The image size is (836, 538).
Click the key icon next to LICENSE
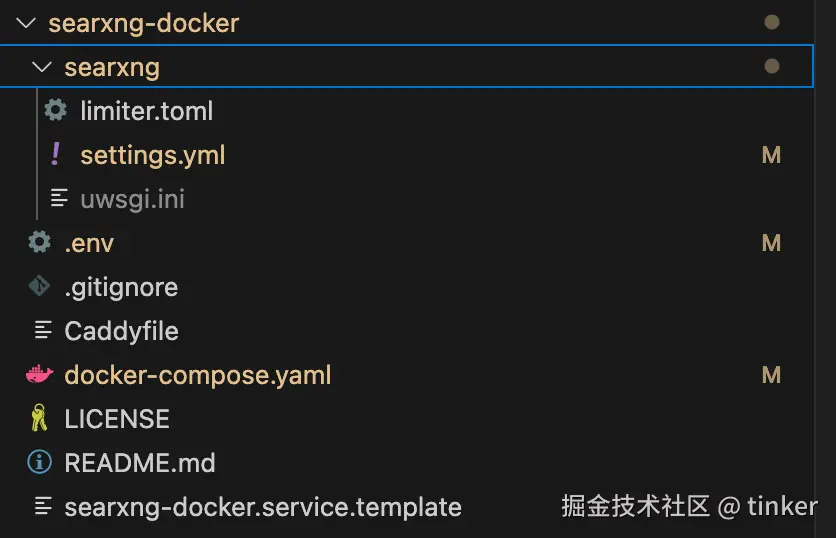coord(40,419)
